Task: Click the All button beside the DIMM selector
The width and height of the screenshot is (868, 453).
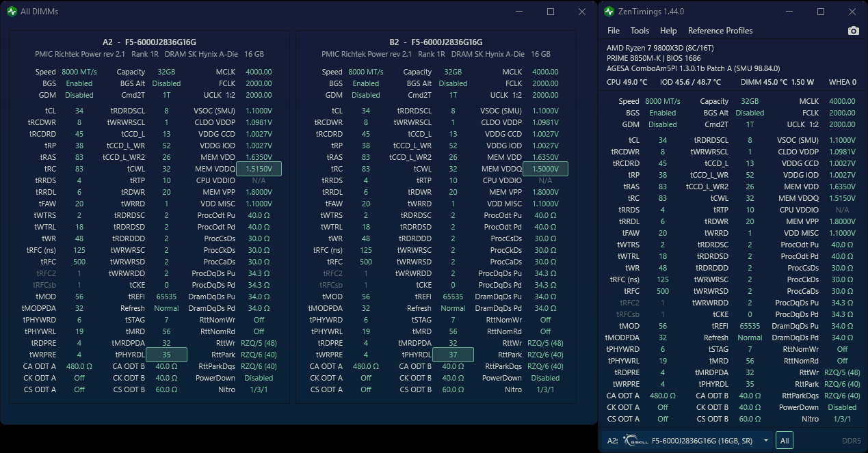Action: pyautogui.click(x=785, y=441)
